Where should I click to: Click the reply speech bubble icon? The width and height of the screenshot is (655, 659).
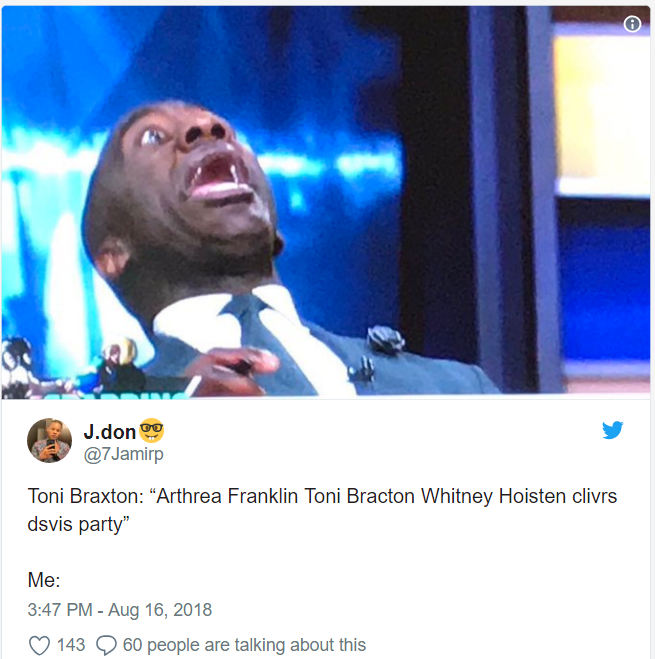pyautogui.click(x=106, y=645)
